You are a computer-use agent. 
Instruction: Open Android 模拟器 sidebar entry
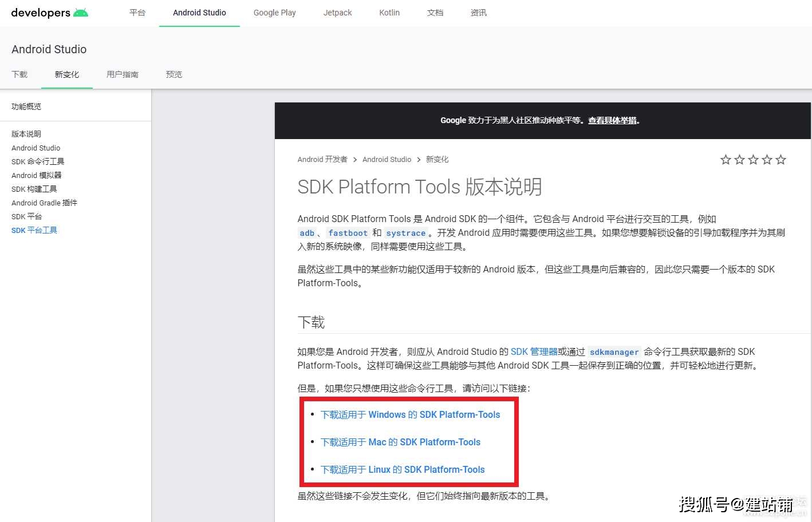pyautogui.click(x=36, y=175)
